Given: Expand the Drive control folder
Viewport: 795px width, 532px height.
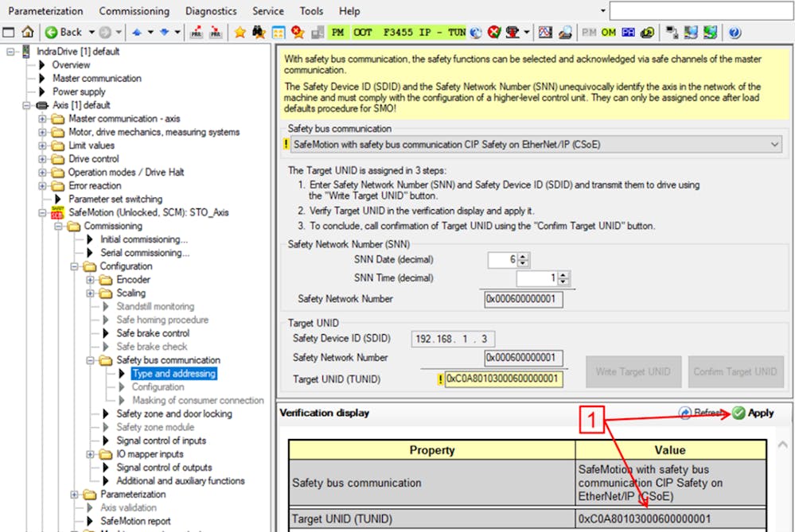Looking at the screenshot, I should 43,159.
